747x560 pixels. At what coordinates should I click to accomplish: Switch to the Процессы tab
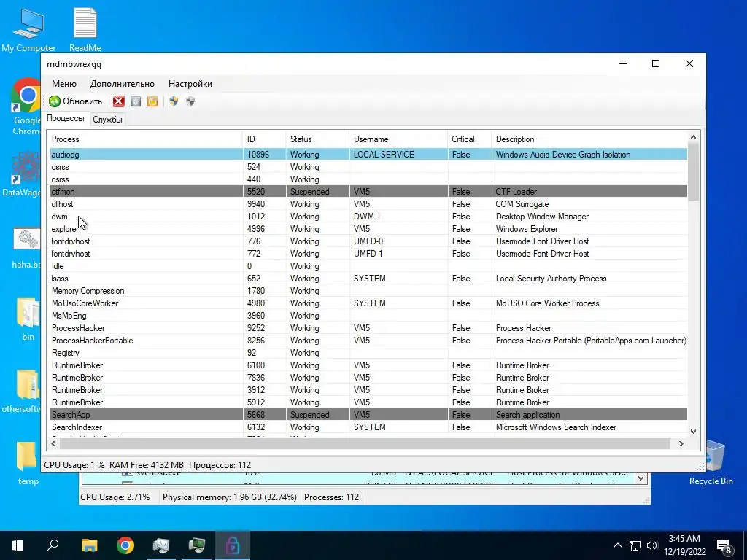[65, 118]
